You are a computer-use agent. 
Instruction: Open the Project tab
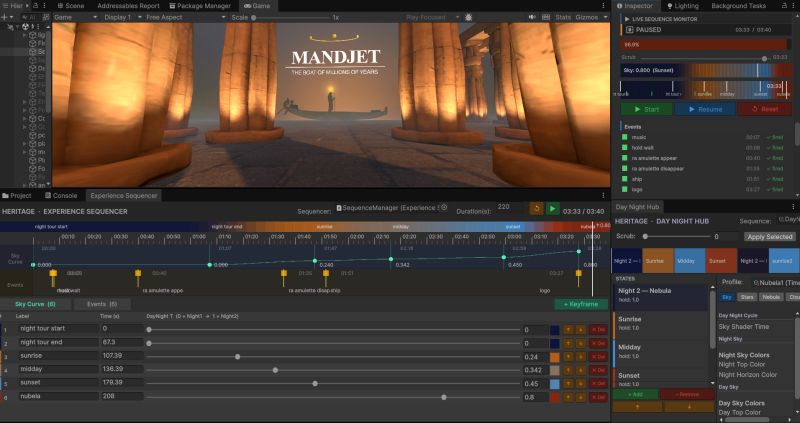[x=17, y=195]
